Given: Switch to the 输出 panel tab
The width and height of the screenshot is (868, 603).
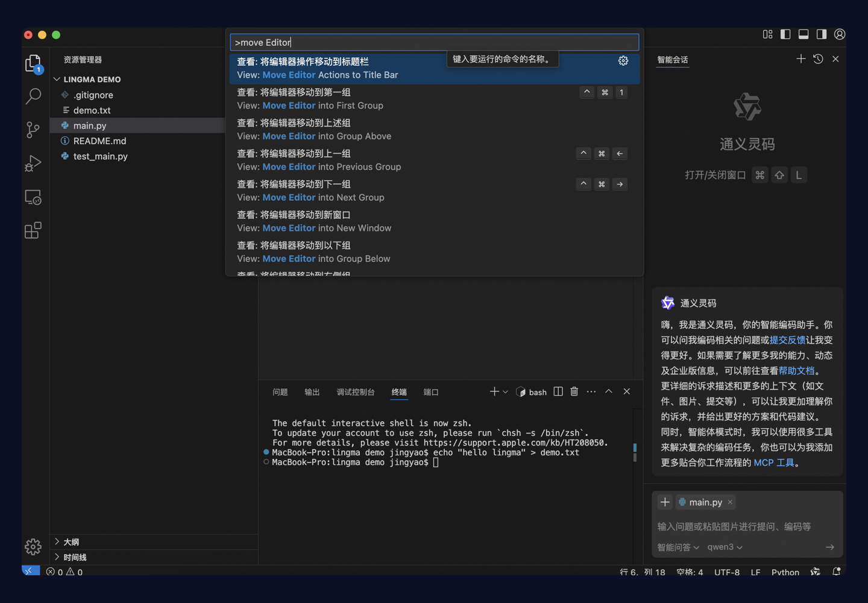Looking at the screenshot, I should (x=312, y=392).
